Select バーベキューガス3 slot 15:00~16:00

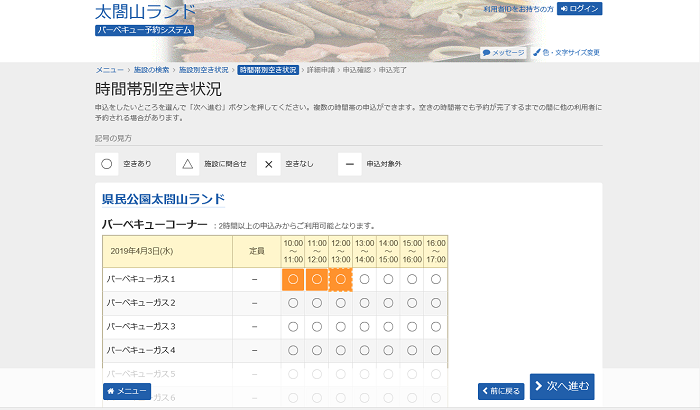point(412,327)
